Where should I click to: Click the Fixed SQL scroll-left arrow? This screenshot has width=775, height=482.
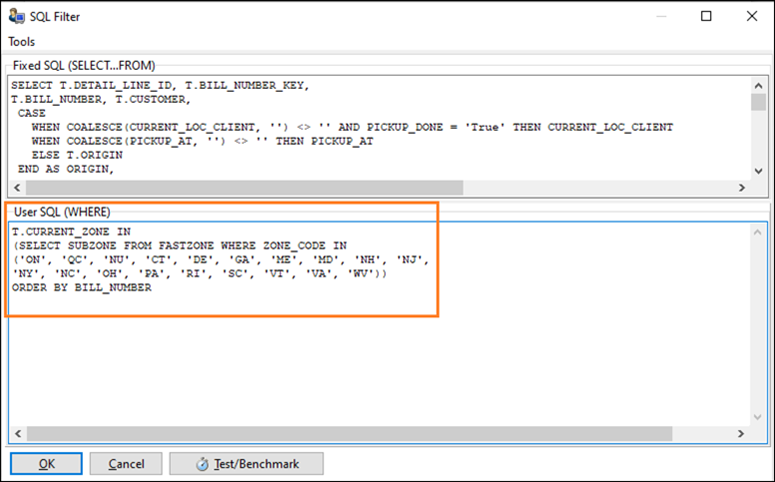click(x=17, y=188)
